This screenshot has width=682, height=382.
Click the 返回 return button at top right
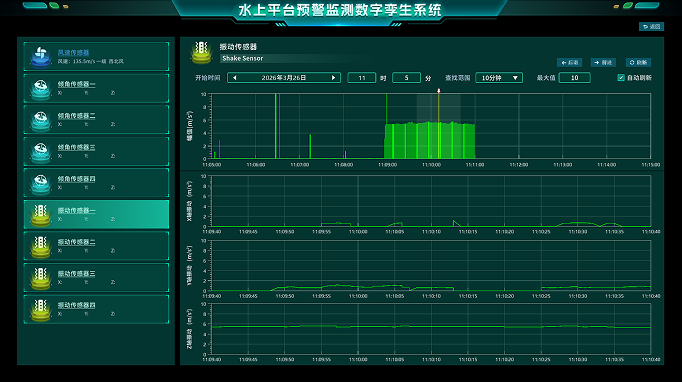coord(651,27)
